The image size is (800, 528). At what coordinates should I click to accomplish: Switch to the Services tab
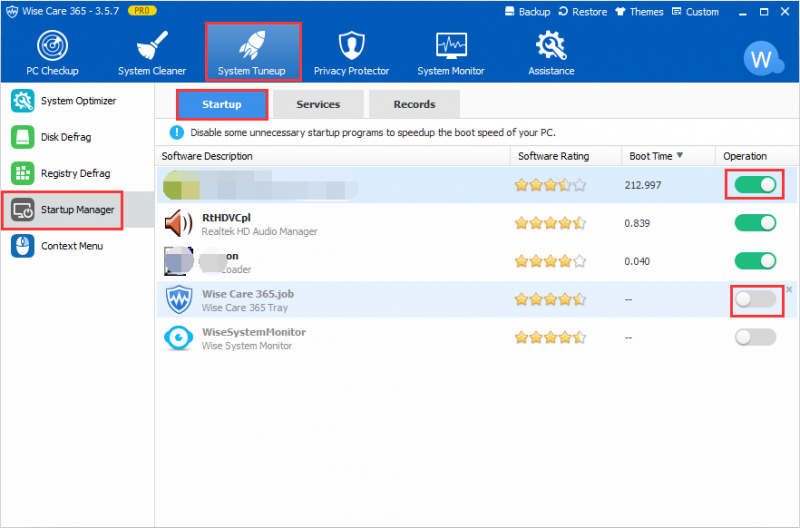(x=318, y=104)
